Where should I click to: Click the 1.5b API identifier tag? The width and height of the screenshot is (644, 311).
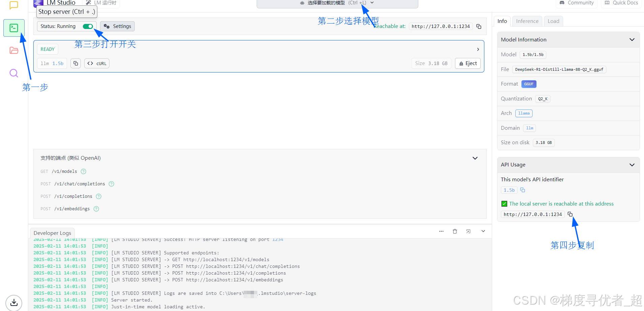[x=509, y=190]
